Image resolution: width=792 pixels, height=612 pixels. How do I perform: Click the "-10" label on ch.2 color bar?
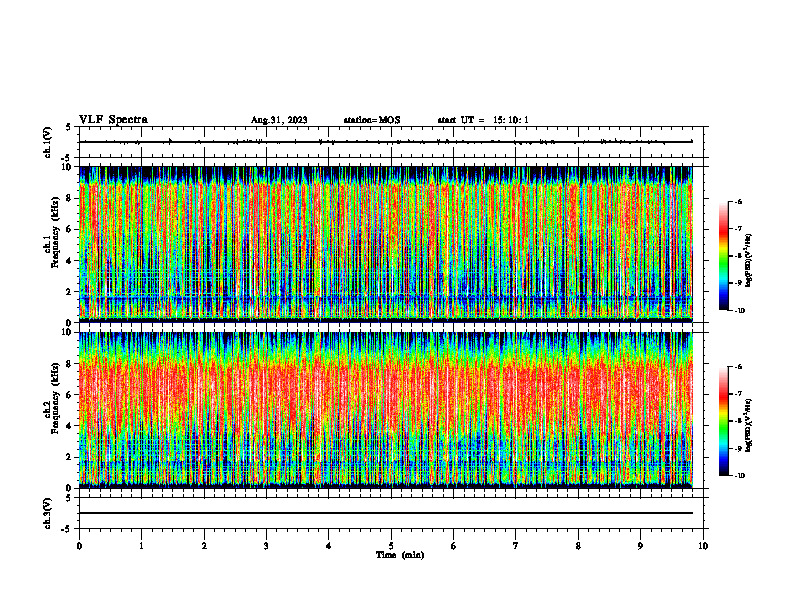(740, 476)
